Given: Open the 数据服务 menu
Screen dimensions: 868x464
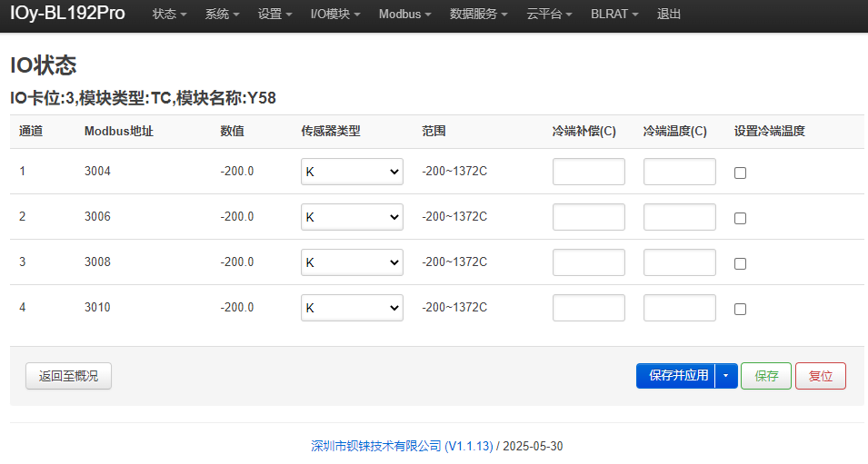Looking at the screenshot, I should [478, 14].
